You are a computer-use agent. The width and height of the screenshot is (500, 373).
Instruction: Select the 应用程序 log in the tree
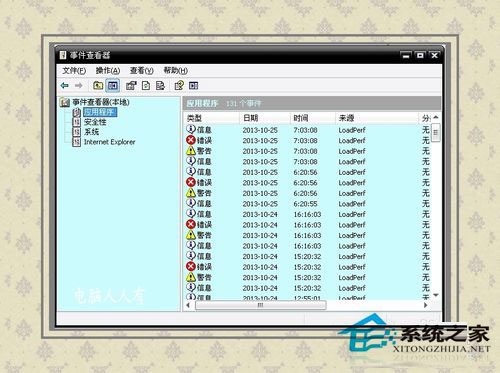click(x=100, y=112)
